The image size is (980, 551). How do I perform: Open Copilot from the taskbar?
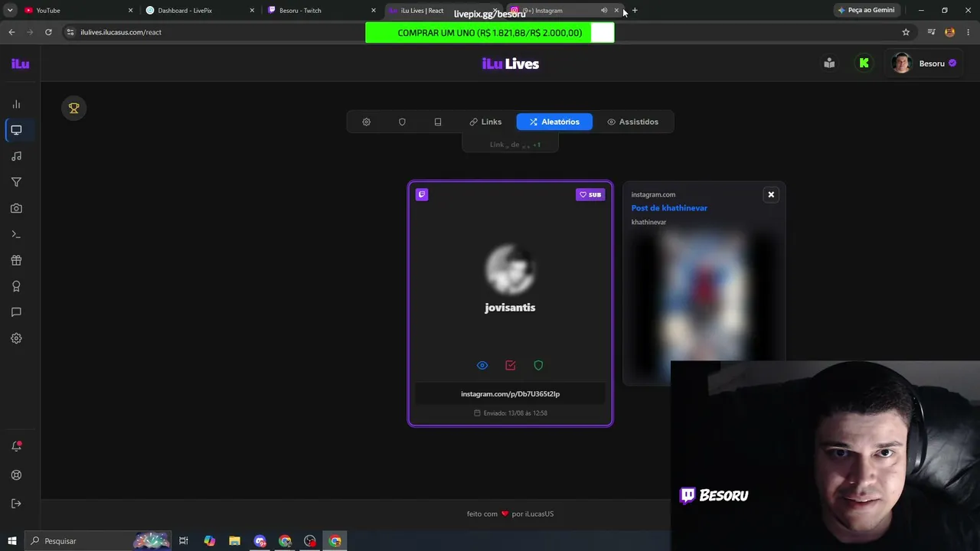209,541
